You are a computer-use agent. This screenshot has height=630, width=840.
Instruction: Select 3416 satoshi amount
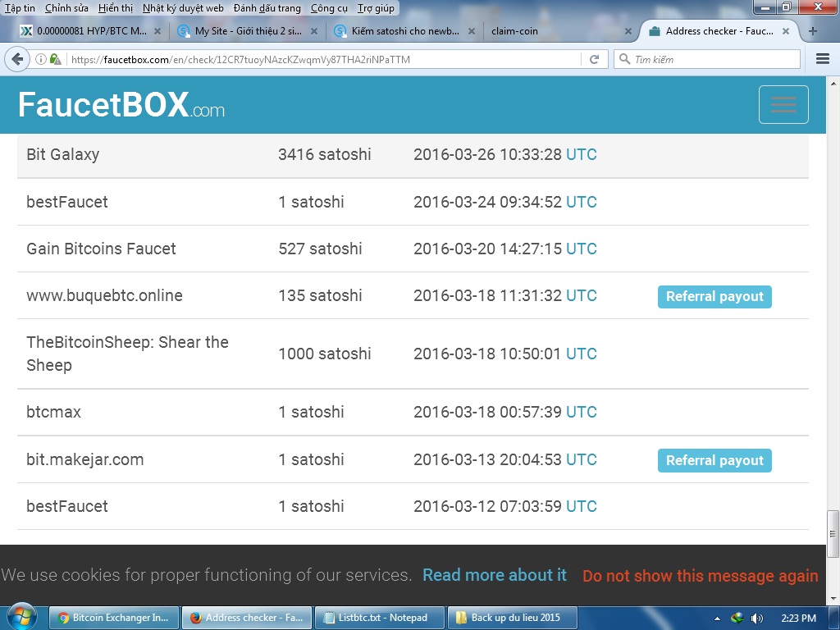click(x=325, y=154)
